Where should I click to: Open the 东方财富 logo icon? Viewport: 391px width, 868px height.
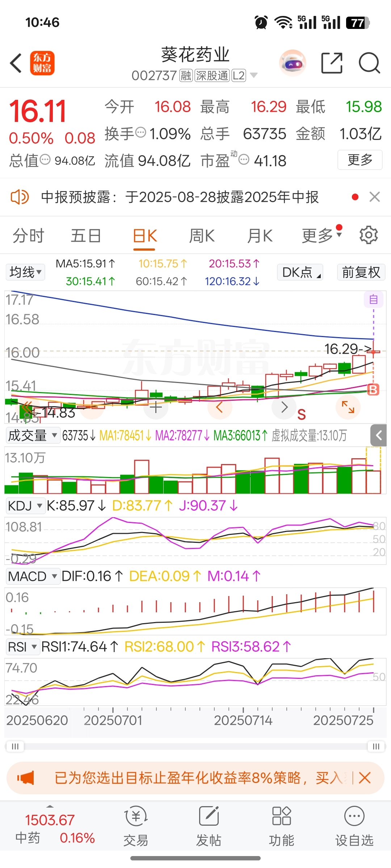coord(42,63)
